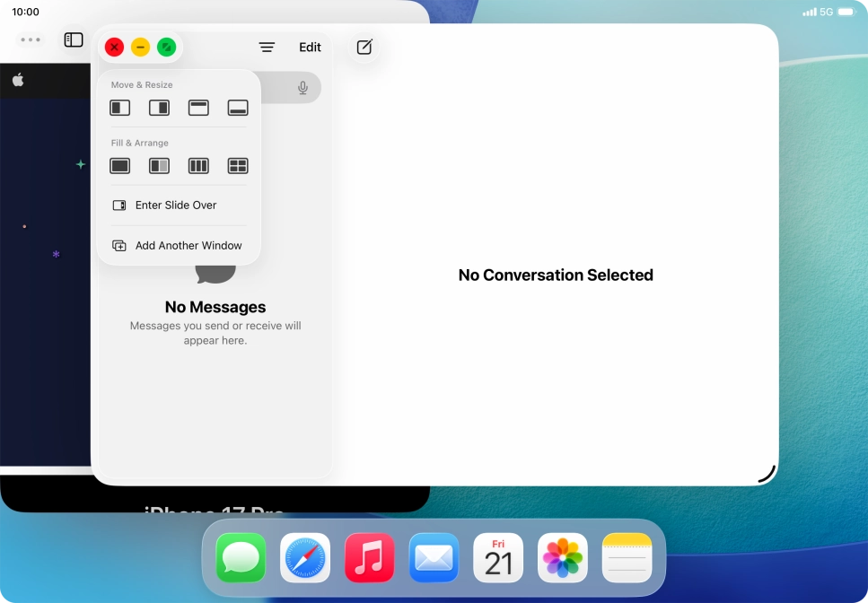The width and height of the screenshot is (868, 603).
Task: Arrange four windows in a grid
Action: tap(237, 165)
